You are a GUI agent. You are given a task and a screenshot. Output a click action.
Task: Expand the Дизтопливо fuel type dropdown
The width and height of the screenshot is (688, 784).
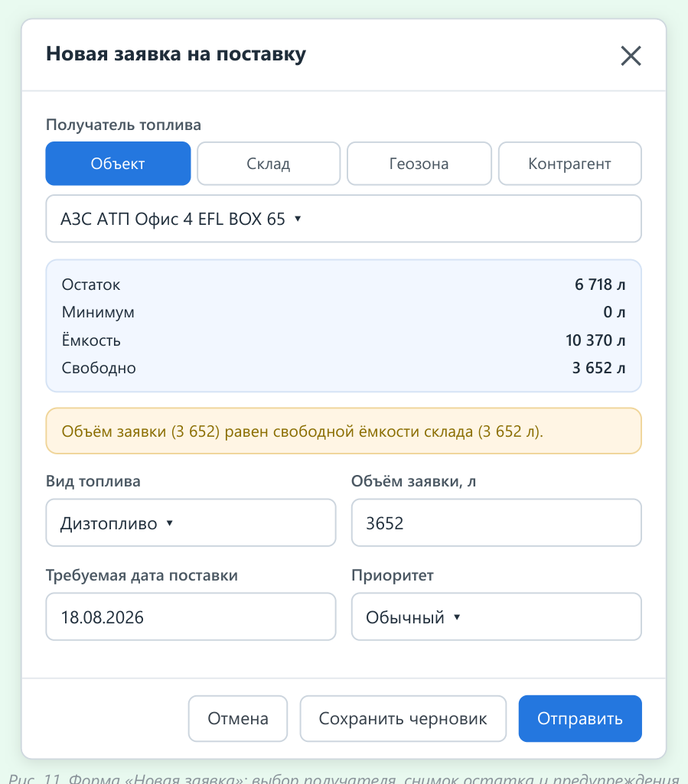(x=191, y=523)
